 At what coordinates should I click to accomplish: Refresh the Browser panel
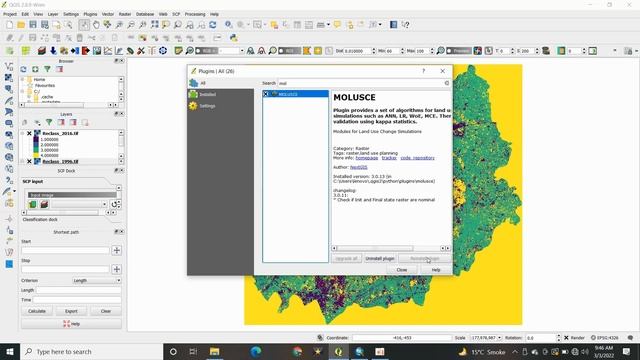[x=24, y=69]
